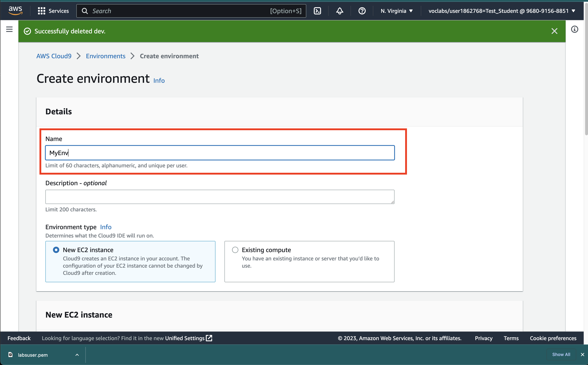The width and height of the screenshot is (588, 365).
Task: Select the New EC2 instance option
Action: click(56, 250)
